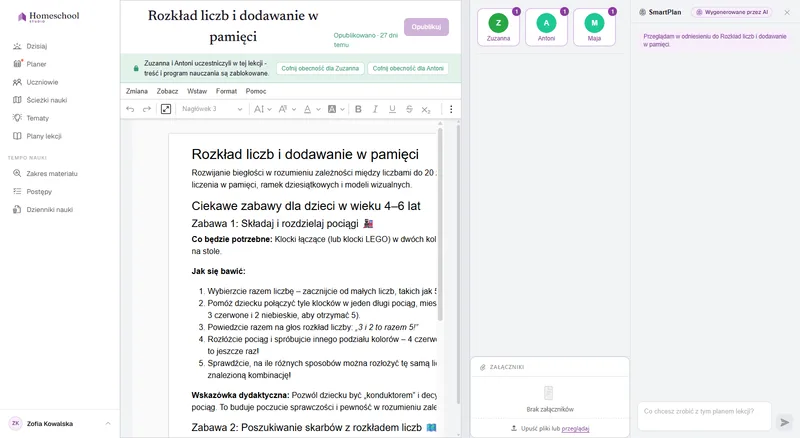
Task: Click heading "Ciekawe zabawy dla dzieci w wieku 4–6 lat"
Action: pos(306,206)
